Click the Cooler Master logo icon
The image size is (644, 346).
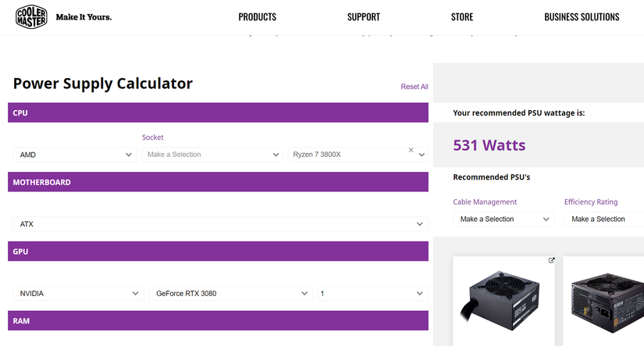(x=32, y=17)
